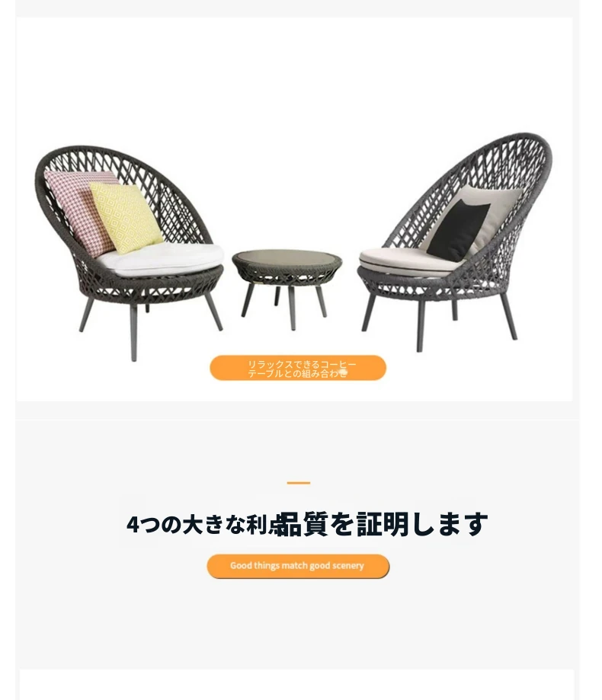Click the heading "4つの大きな利点品質を証明します"
The height and width of the screenshot is (700, 602).
pos(307,524)
